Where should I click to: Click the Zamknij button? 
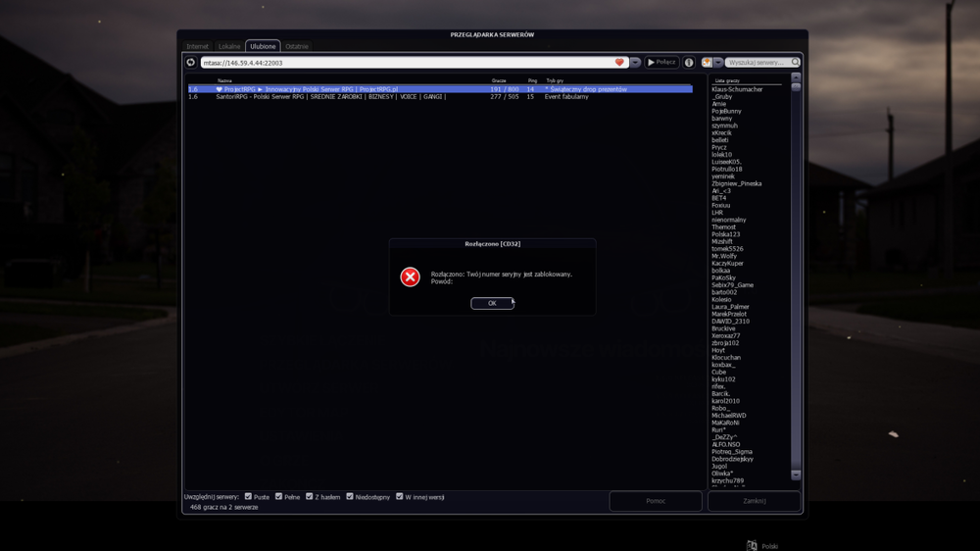tap(755, 501)
